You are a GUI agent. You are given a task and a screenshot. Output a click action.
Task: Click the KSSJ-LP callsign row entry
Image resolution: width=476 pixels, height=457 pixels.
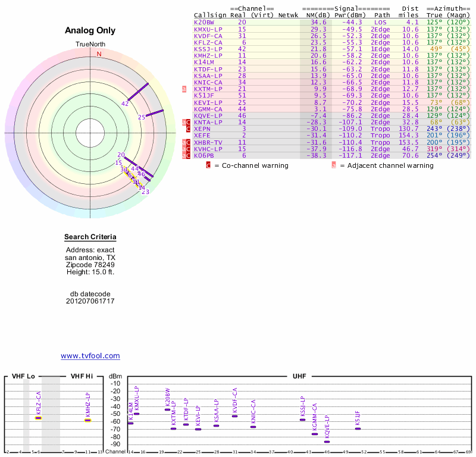208,49
